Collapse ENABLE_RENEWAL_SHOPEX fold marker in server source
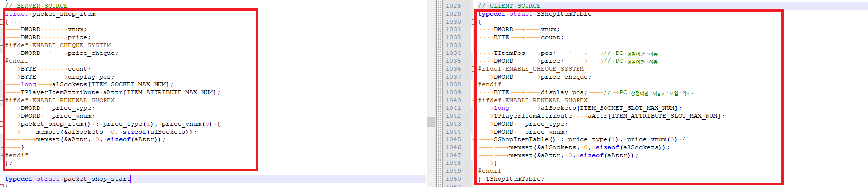Viewport: 868px width, 187px height. click(x=1, y=100)
